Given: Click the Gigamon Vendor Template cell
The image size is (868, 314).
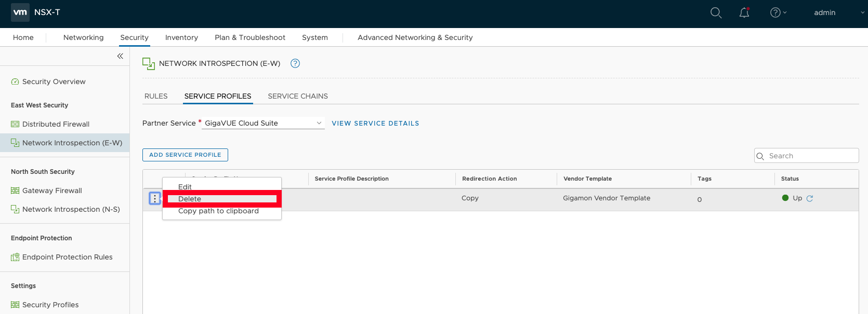Looking at the screenshot, I should coord(607,198).
